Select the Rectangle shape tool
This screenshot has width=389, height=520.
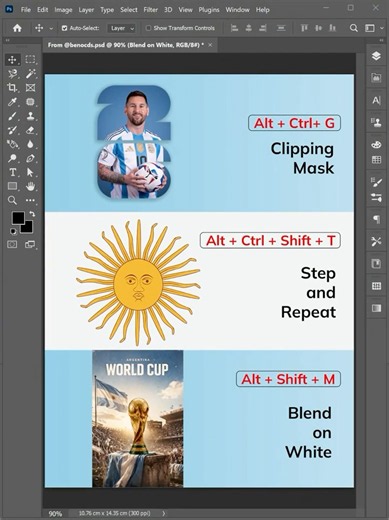(12, 186)
